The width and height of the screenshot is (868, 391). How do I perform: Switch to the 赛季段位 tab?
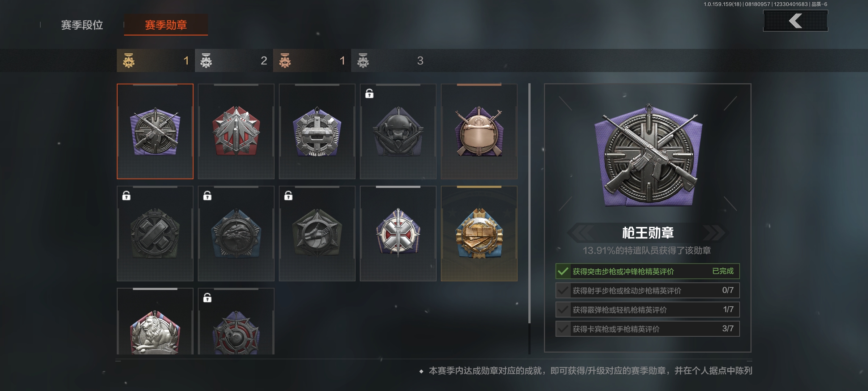[x=82, y=25]
